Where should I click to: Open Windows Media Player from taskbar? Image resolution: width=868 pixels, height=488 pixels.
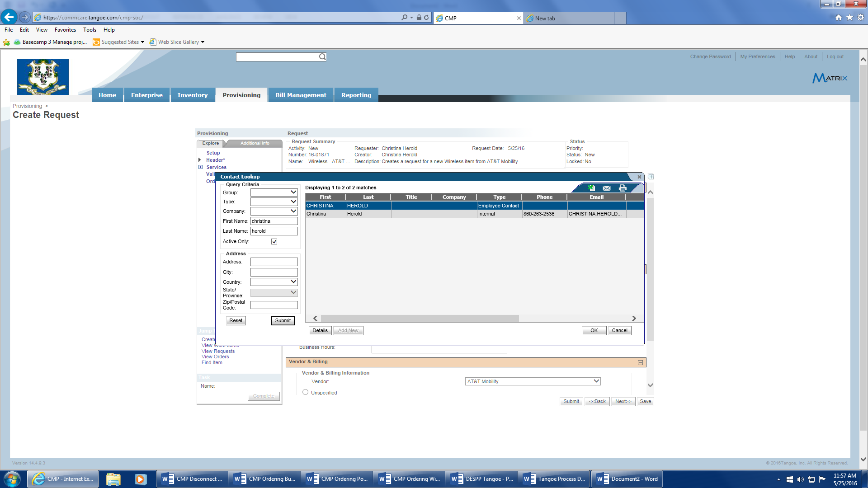point(141,479)
